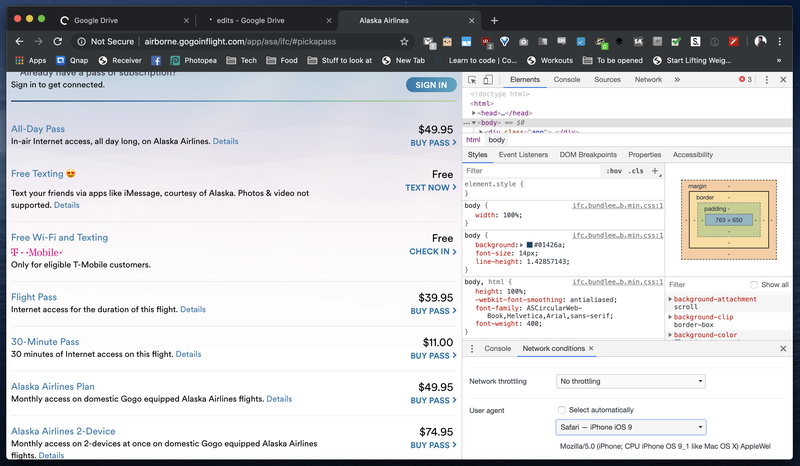Open the Photopea bookmark
The height and width of the screenshot is (466, 800).
[193, 60]
